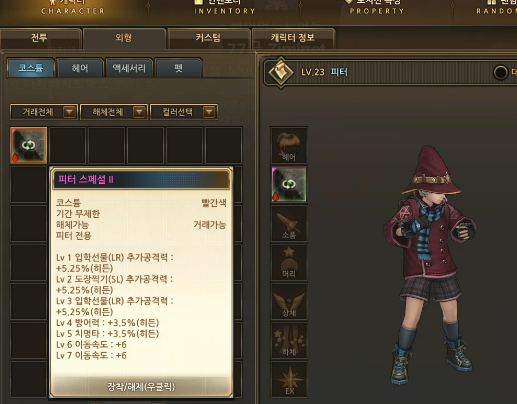
Task: Expand the 해체전체 dismantle filter dropdown
Action: pos(114,112)
